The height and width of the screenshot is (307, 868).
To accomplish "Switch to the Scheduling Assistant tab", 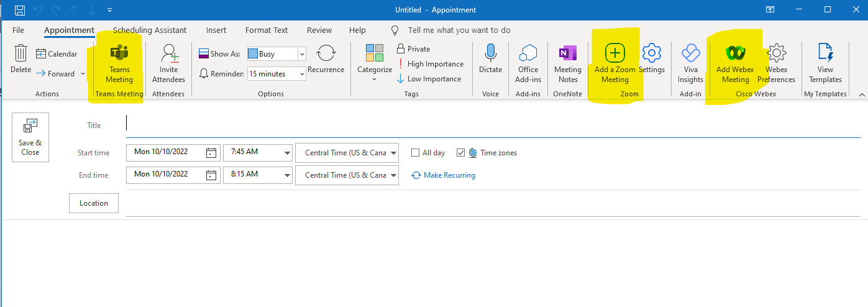I will [150, 30].
